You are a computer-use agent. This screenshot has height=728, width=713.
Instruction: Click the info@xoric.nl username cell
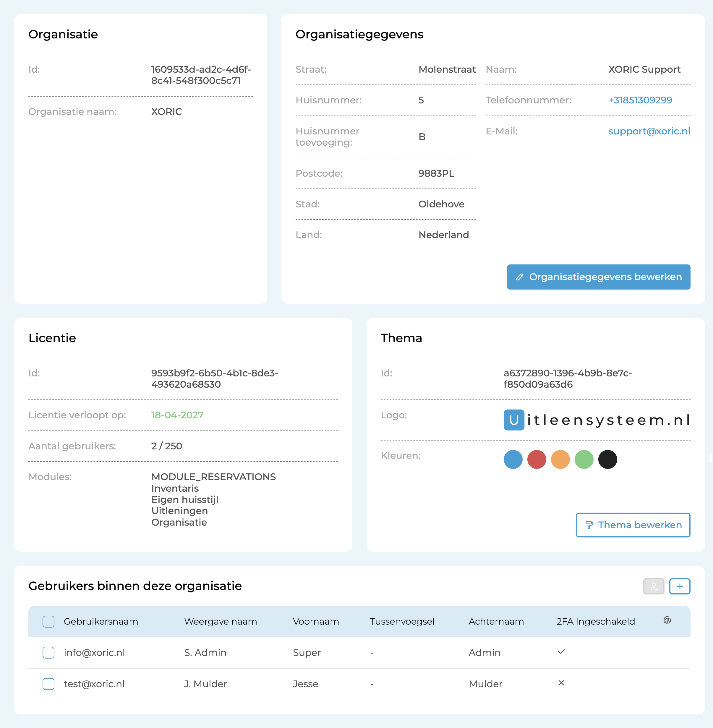(x=94, y=652)
